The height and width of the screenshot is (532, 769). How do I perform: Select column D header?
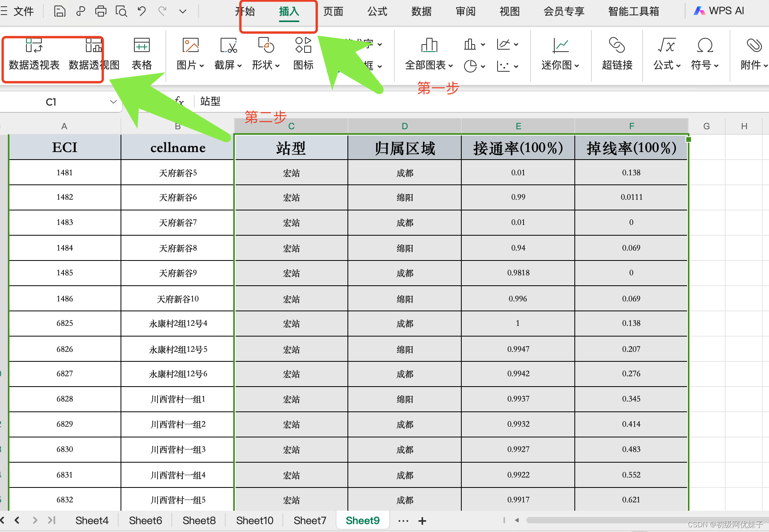pyautogui.click(x=405, y=126)
